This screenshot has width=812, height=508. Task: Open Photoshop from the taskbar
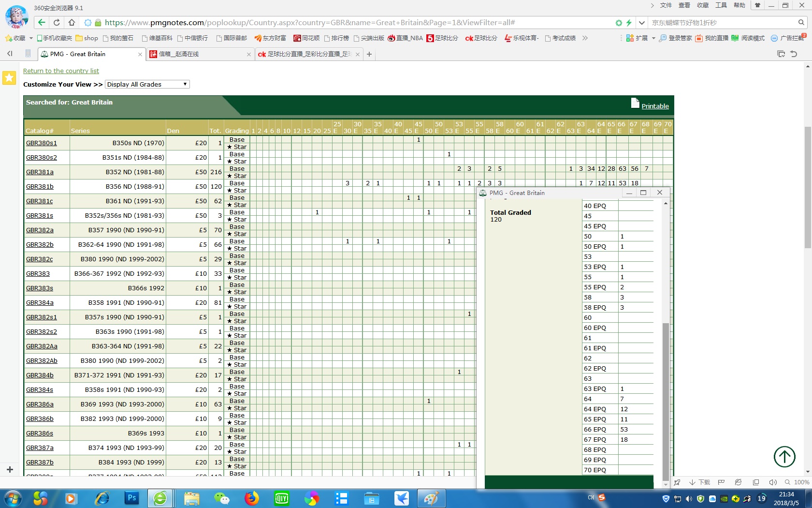(131, 498)
